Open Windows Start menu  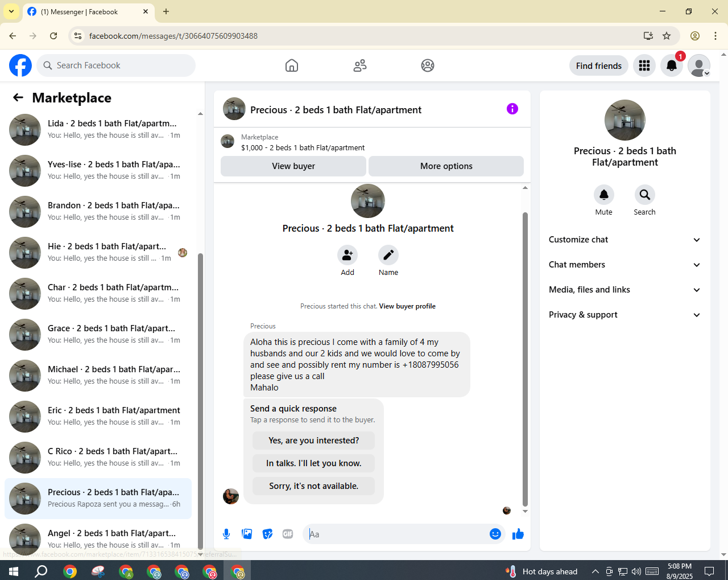[x=14, y=571]
